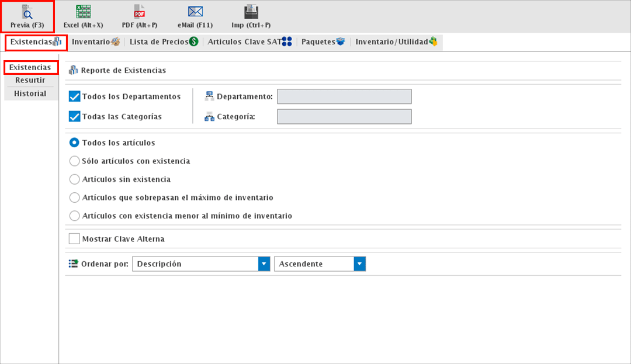This screenshot has height=364, width=631.
Task: Go to the Resurtir section
Action: [30, 80]
